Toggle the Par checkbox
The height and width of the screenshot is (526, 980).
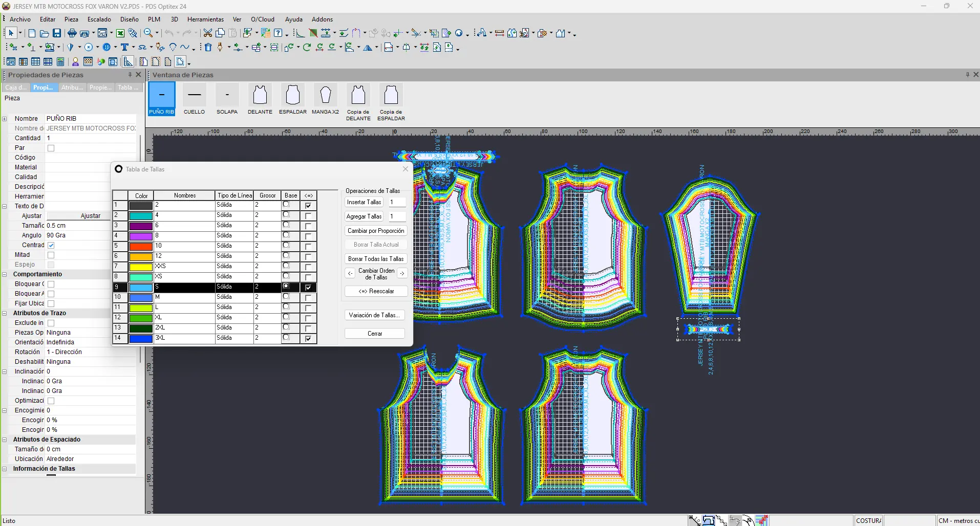coord(51,148)
